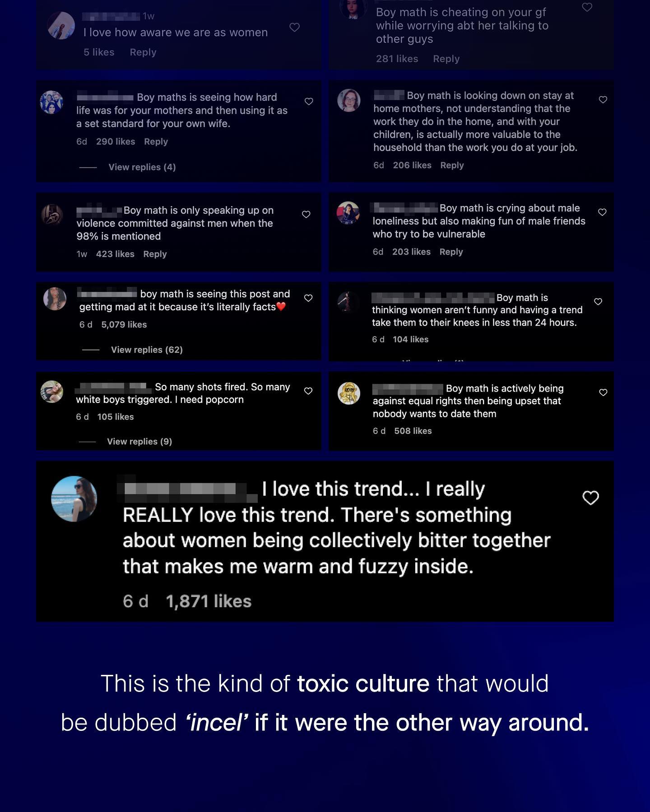
Task: Like the 'I love this trend' comment
Action: tap(590, 498)
